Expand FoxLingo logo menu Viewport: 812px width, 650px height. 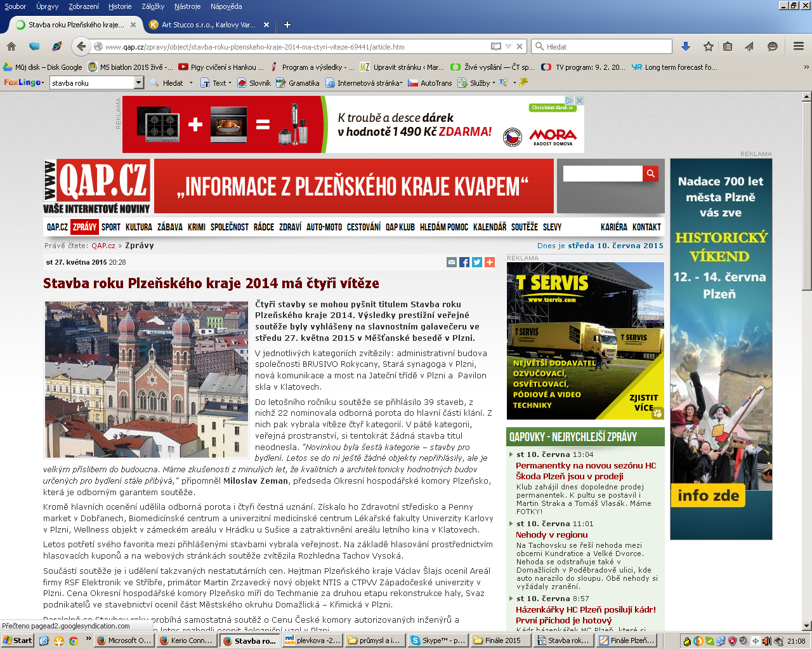pos(24,83)
